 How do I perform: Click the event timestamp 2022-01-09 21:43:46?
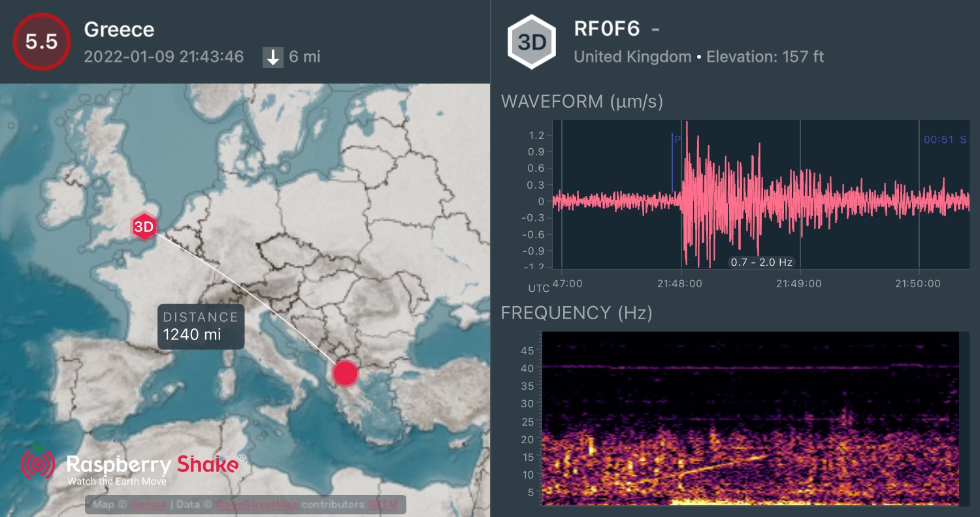click(x=164, y=57)
